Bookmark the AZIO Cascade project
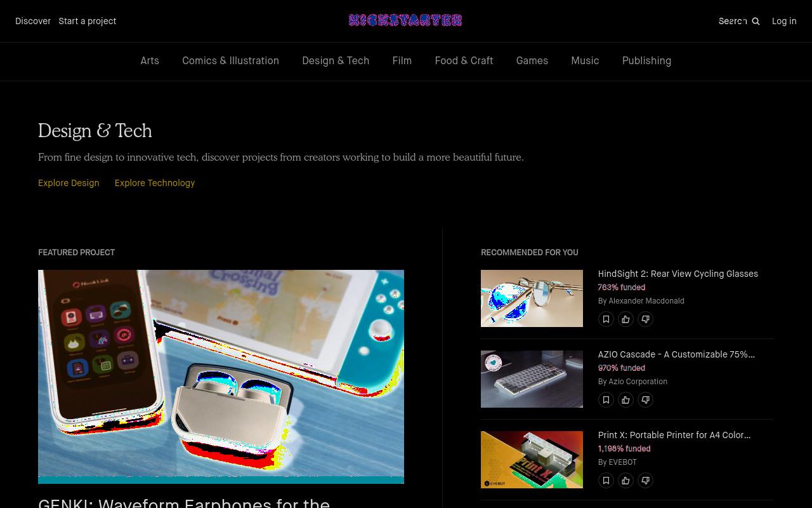812x508 pixels. (x=606, y=400)
